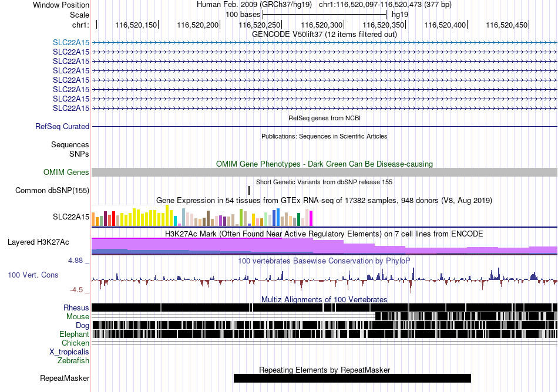Click the magenta bar in the GTEx expression chart
Image resolution: width=558 pixels, height=392 pixels.
tap(311, 218)
